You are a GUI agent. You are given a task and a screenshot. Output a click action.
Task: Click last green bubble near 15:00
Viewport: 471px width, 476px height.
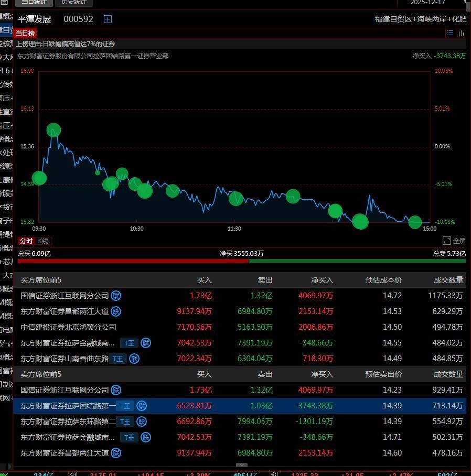(415, 222)
